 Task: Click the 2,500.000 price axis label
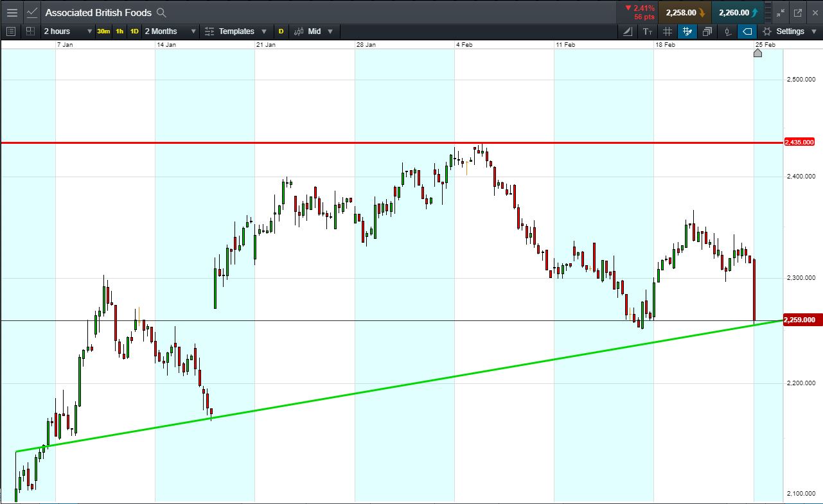(x=801, y=80)
